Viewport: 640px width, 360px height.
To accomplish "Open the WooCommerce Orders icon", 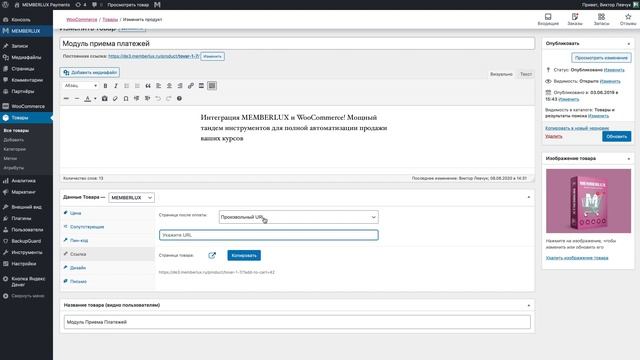I will click(x=575, y=19).
